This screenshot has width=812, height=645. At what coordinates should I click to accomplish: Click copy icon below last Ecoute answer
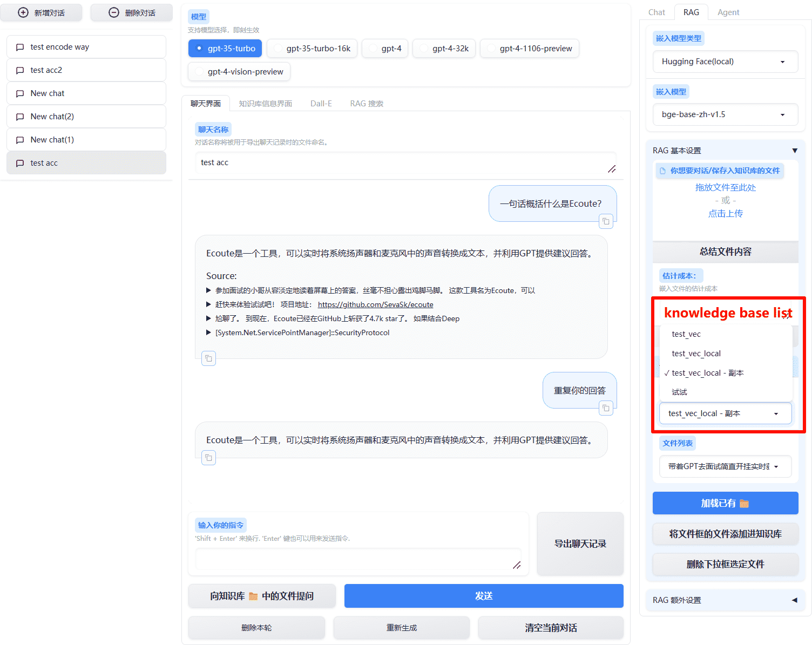(208, 458)
